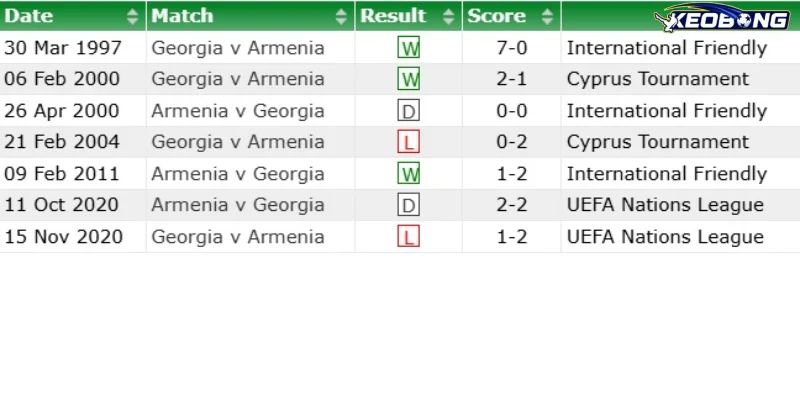Open the 15 Nov 2020 Georgia v Armenia match
This screenshot has width=800, height=400.
pos(238,237)
